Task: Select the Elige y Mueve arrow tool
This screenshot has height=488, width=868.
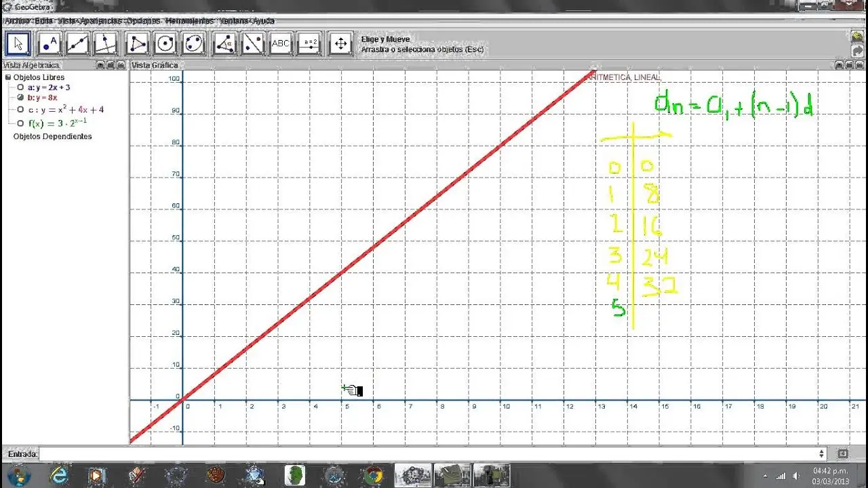Action: click(18, 44)
